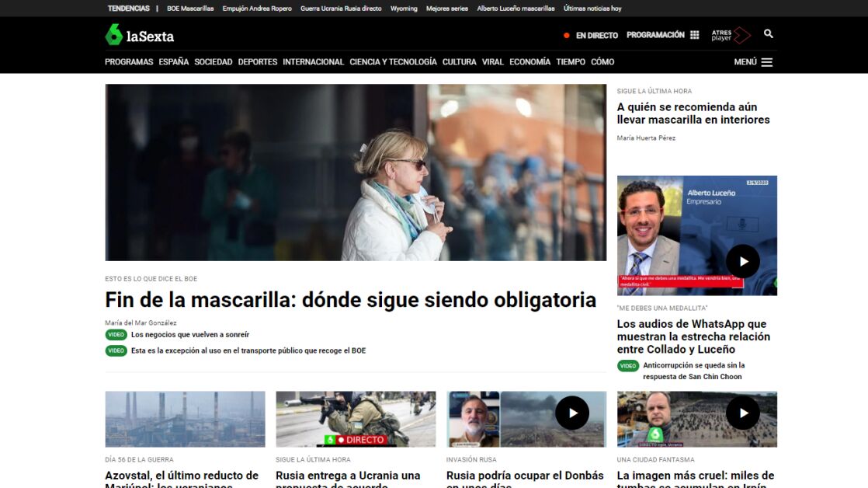Open the Menú hamburger icon
This screenshot has height=488, width=868.
766,62
